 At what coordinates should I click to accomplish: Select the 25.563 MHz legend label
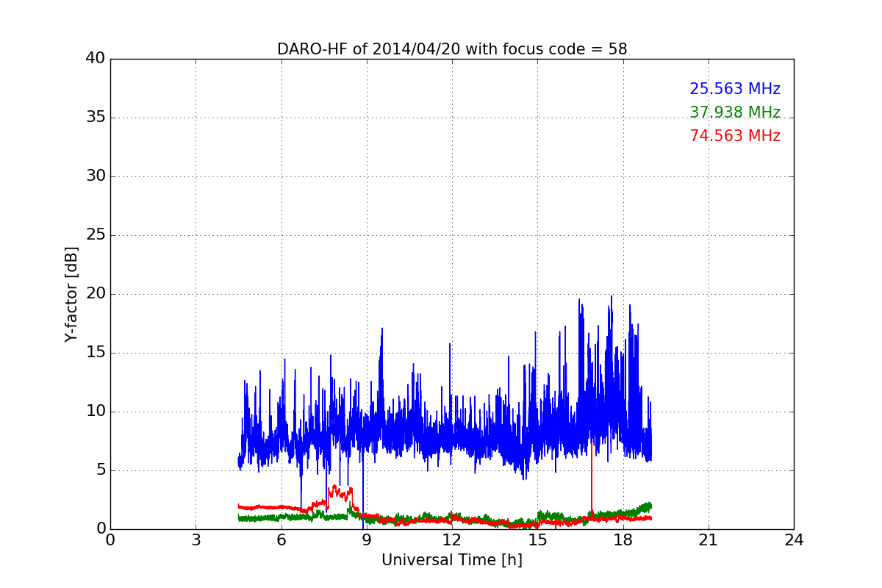click(735, 89)
